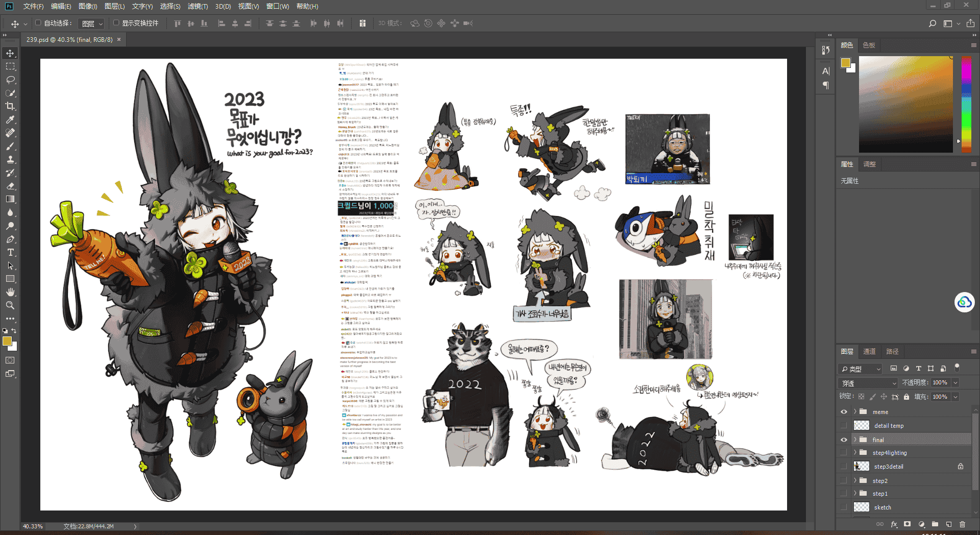Click the zoom percentage field 40.33%
This screenshot has width=980, height=535.
pos(33,526)
